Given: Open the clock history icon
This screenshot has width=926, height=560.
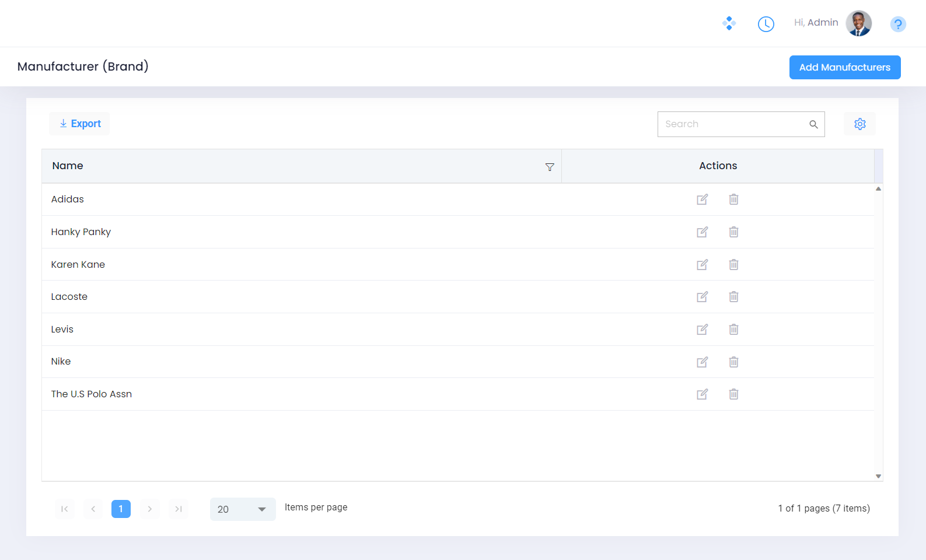Looking at the screenshot, I should point(766,24).
